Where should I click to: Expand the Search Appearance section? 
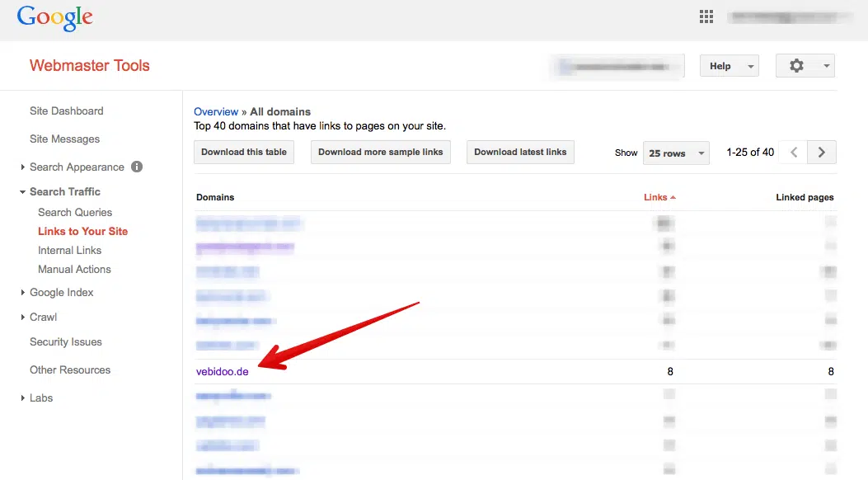tap(23, 167)
